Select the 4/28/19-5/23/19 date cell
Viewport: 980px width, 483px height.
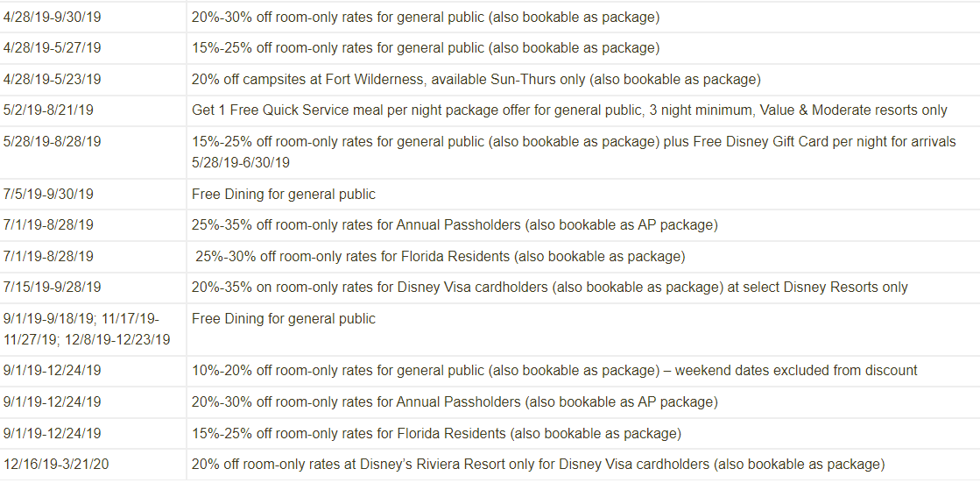click(x=53, y=80)
